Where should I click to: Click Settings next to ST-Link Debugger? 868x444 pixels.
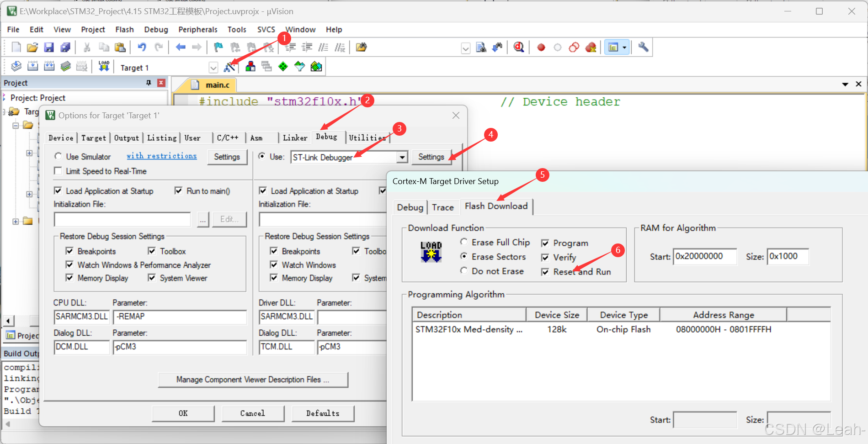click(x=431, y=157)
